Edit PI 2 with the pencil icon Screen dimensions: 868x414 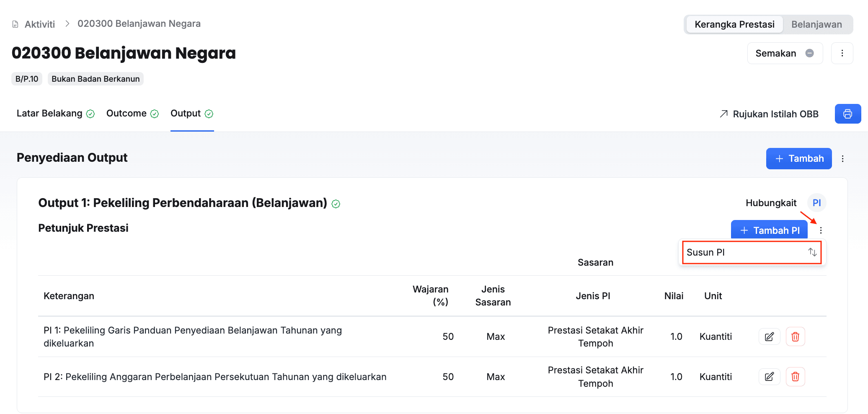point(769,377)
